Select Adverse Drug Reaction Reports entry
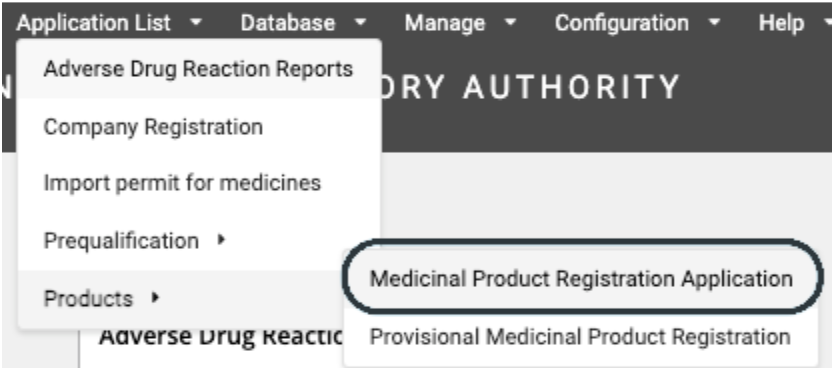This screenshot has height=368, width=834. [x=199, y=69]
